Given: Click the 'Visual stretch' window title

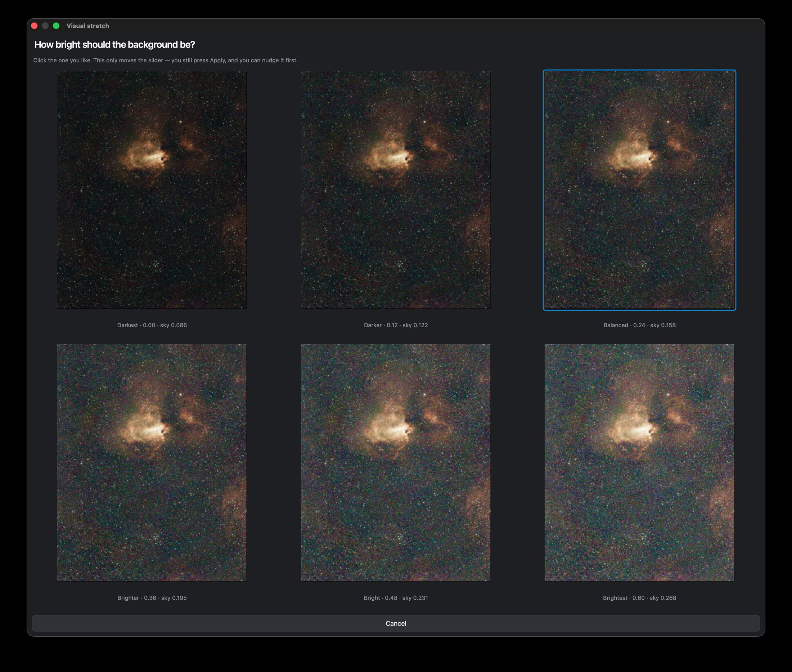Looking at the screenshot, I should coord(87,26).
